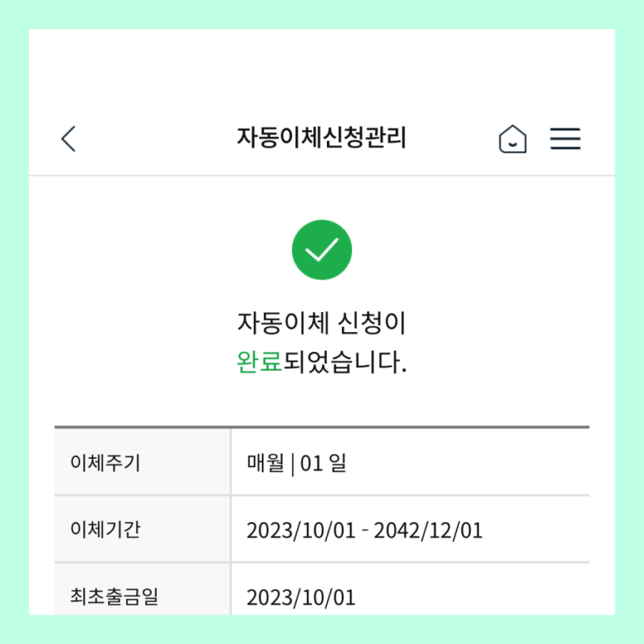Select the 이체주기 row label

coord(106,463)
